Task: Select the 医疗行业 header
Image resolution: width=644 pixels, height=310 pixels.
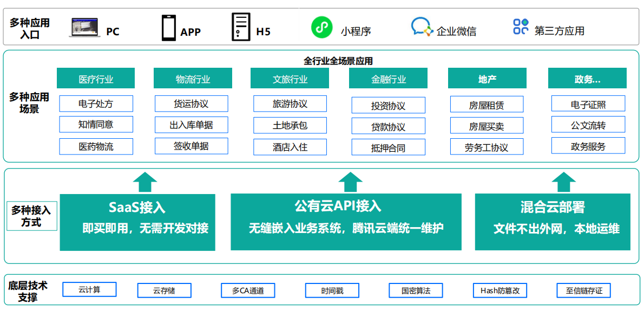Action: click(x=96, y=78)
